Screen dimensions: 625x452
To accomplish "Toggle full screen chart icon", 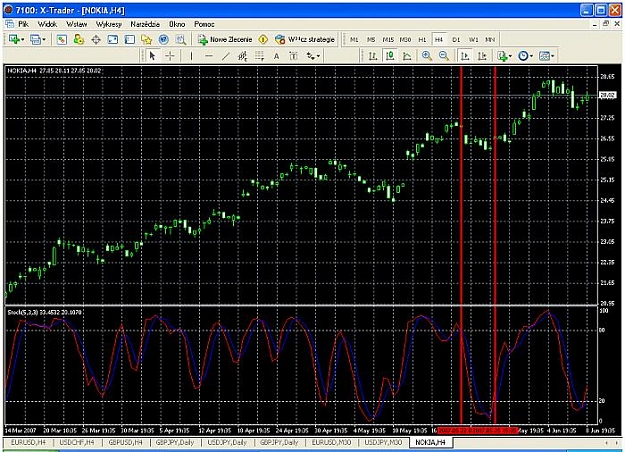I will pyautogui.click(x=113, y=39).
